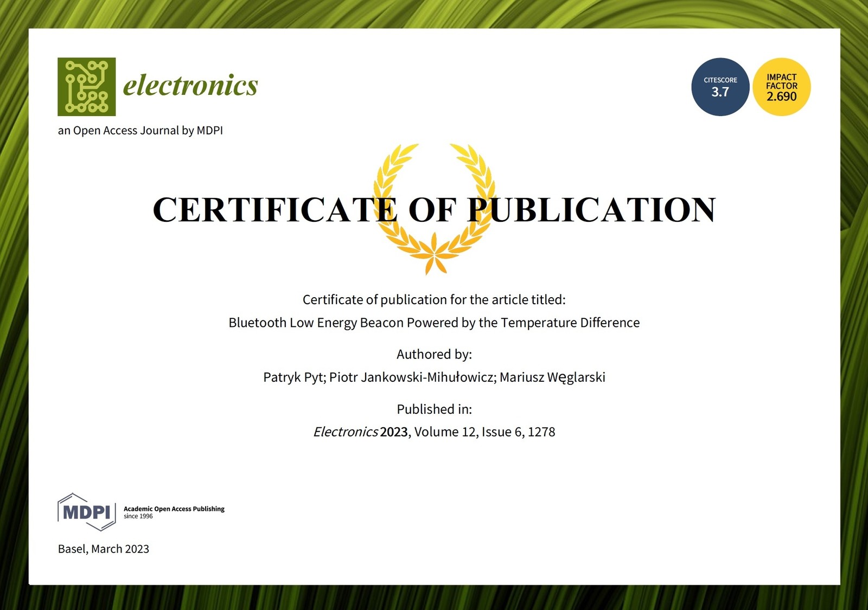Screen dimensions: 868x610
Task: Click the bold year 2023 in citation
Action: click(394, 432)
